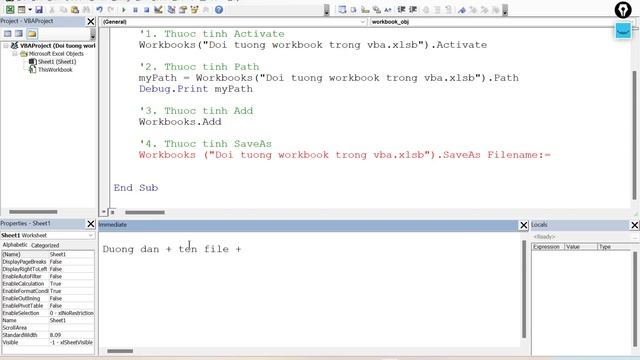Click the code window vertical scrollbar
Viewport: 640px width, 360px height.
pyautogui.click(x=635, y=135)
